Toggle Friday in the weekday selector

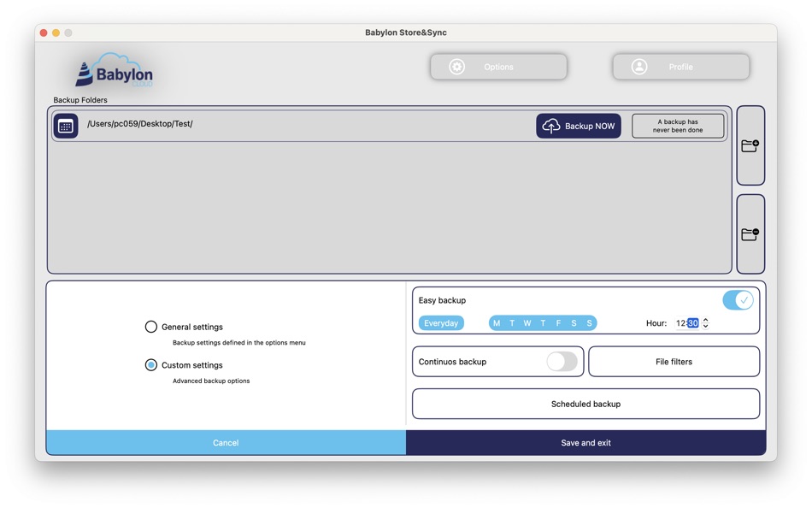coord(558,323)
